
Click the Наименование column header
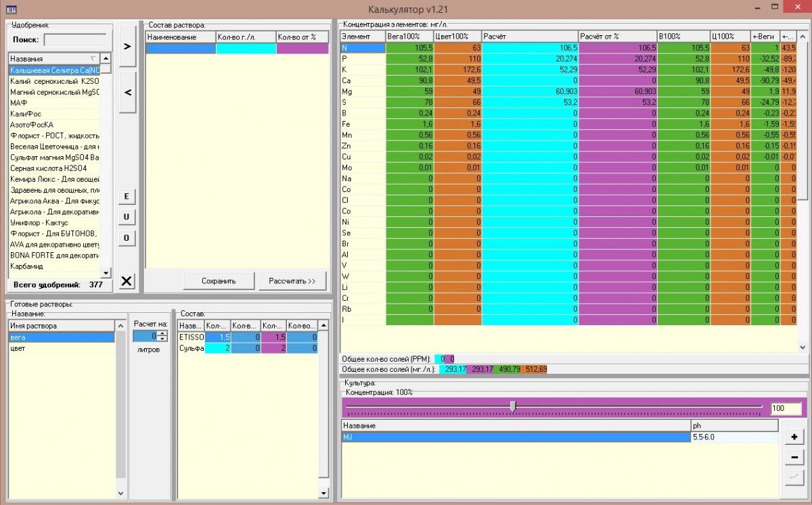pos(181,37)
